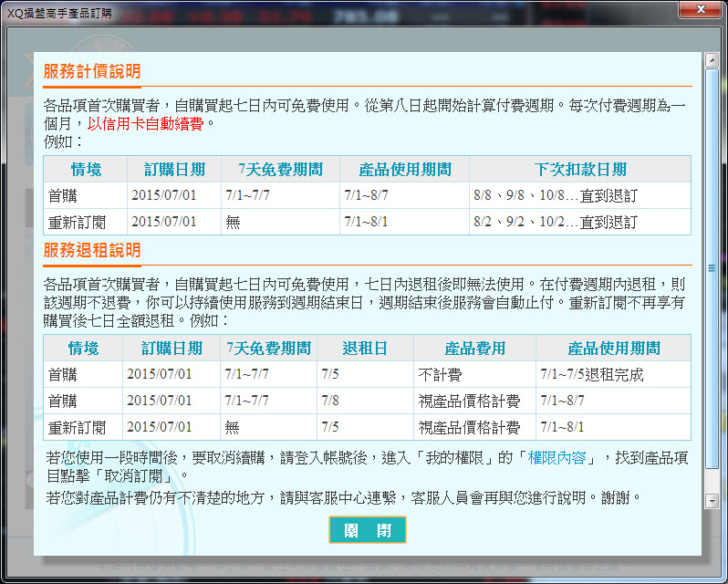
Task: Click the 8/8、9/8、10/8 deduction dates cell
Action: [x=555, y=195]
